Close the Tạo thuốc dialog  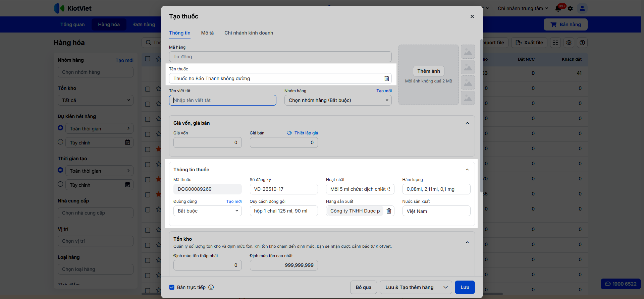tap(472, 16)
